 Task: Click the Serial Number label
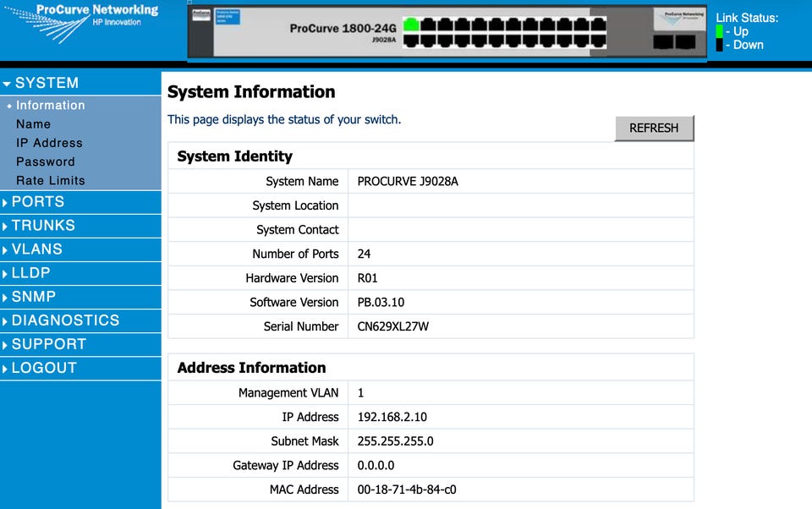(301, 326)
